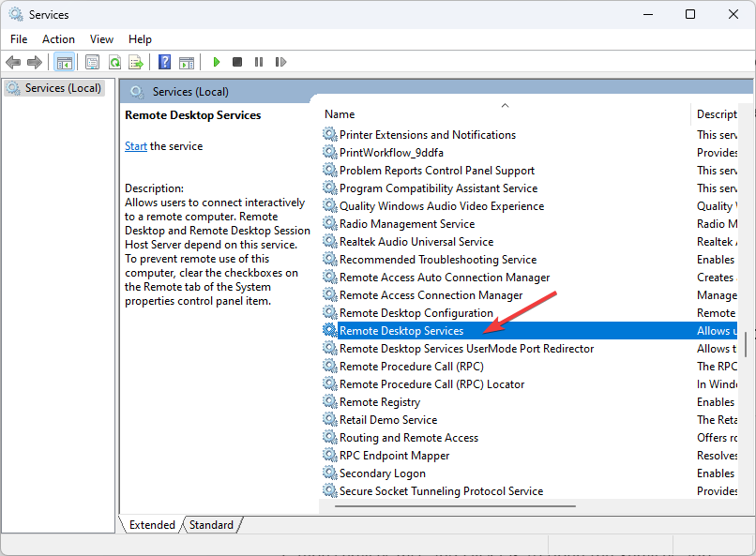This screenshot has height=556, width=756.
Task: Select Quality Windows Audio Video Experience service
Action: [x=442, y=206]
